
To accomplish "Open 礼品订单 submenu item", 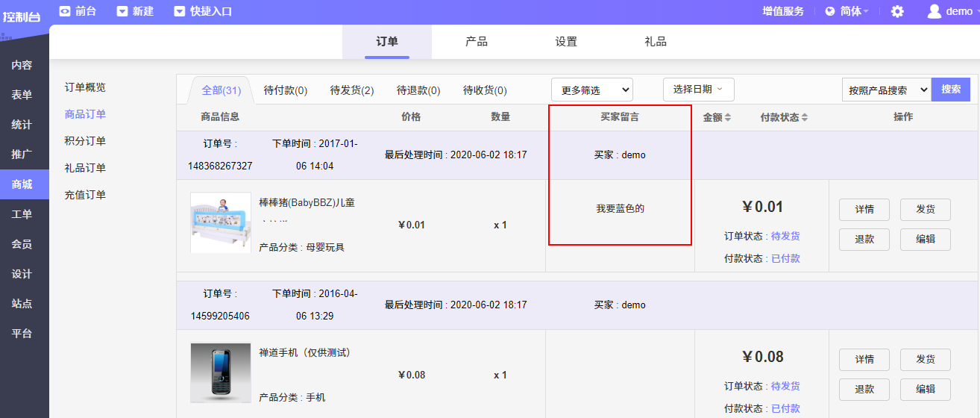I will (85, 168).
